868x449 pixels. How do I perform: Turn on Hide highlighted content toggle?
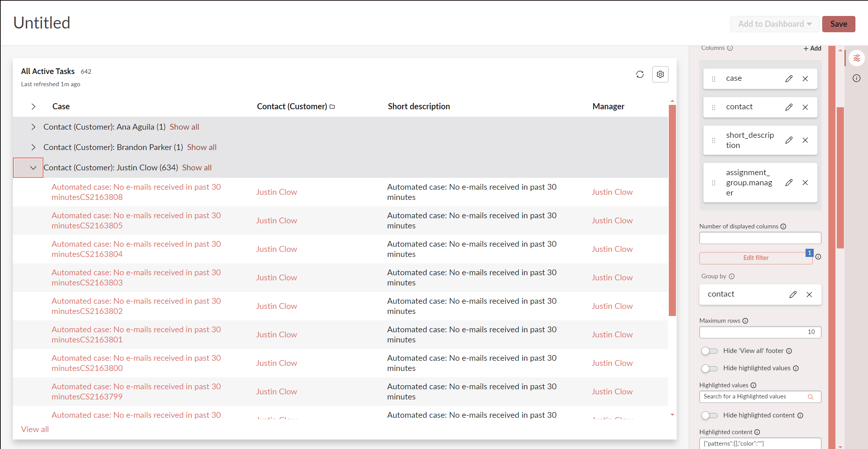(x=709, y=415)
